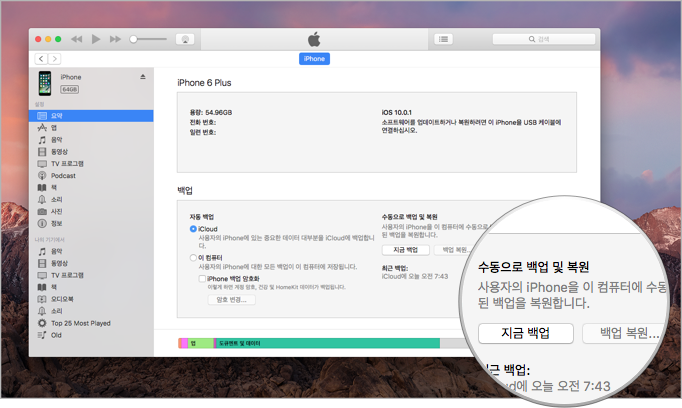Open the AirPlay output menu

click(185, 39)
